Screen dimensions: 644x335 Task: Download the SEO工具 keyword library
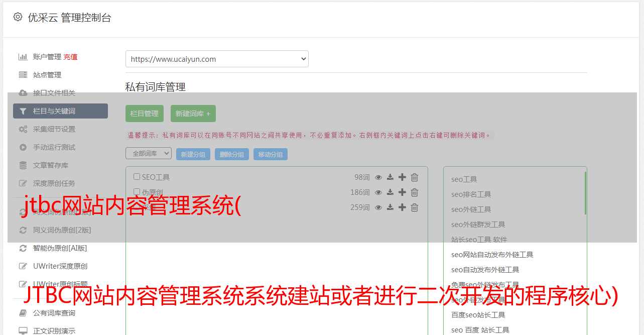coord(390,177)
